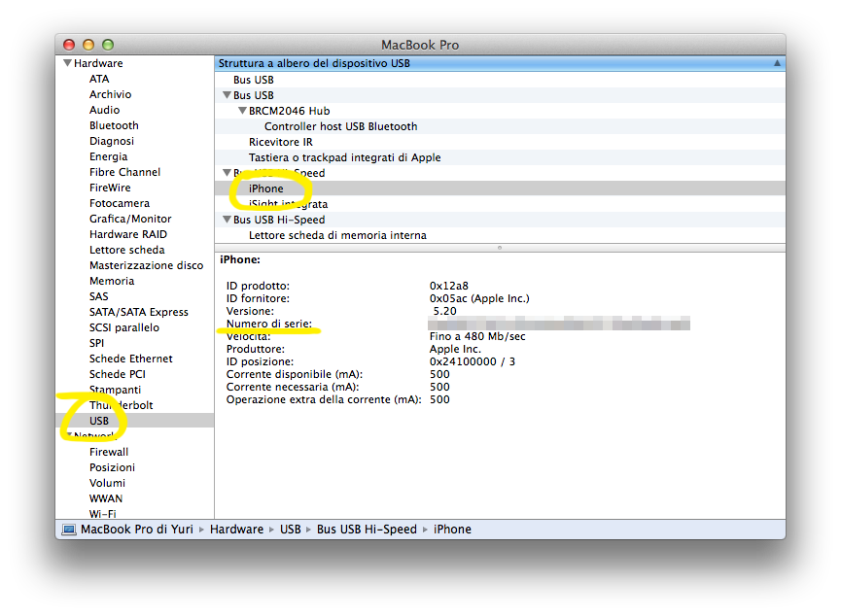Choose SCSI parallelo in the sidebar

pyautogui.click(x=123, y=327)
